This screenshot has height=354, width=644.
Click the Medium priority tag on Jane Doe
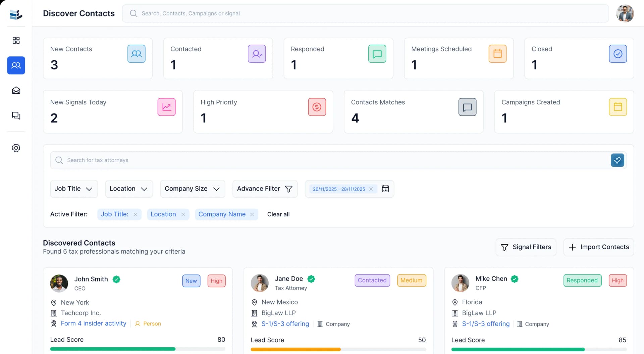pos(412,281)
